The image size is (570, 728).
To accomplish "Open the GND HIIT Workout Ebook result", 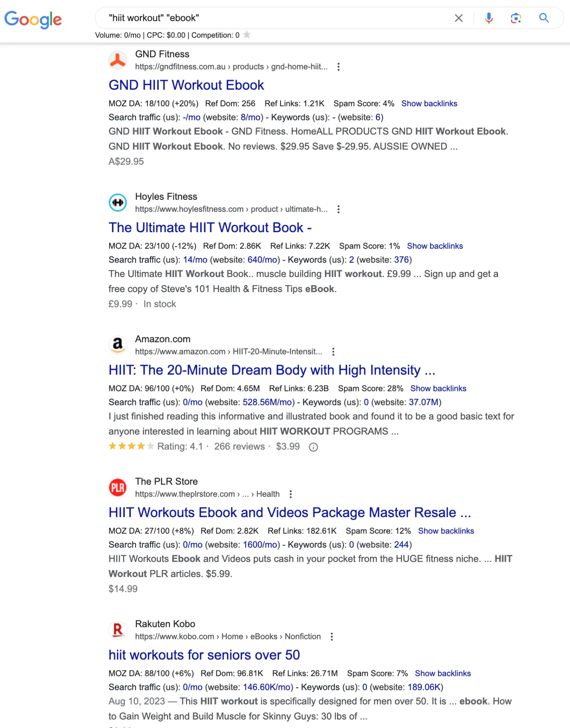I will coord(186,85).
